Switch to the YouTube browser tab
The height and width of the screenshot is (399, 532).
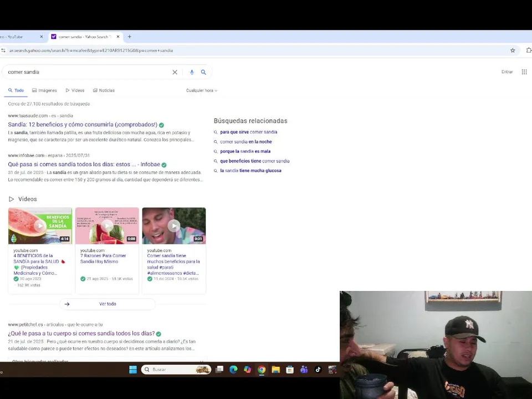[21, 37]
